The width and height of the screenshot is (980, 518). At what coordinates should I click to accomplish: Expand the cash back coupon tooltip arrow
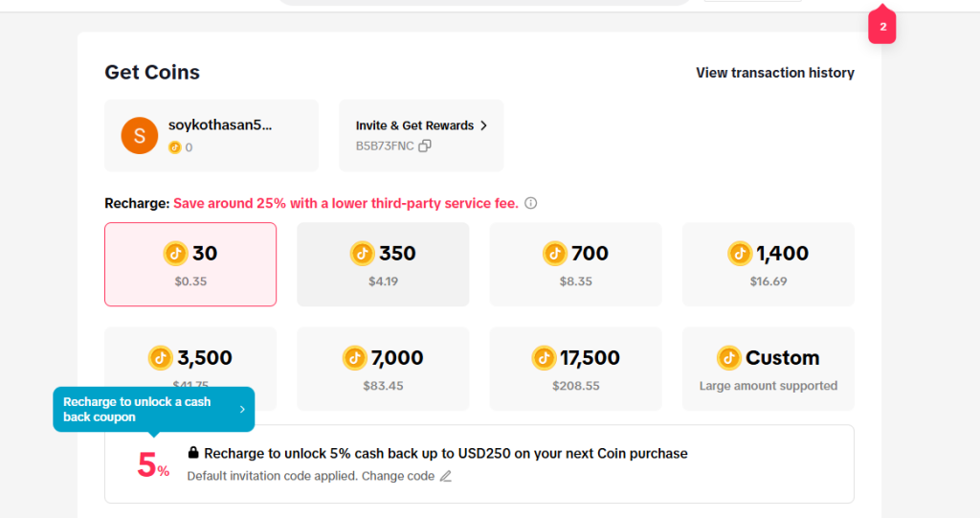(242, 410)
